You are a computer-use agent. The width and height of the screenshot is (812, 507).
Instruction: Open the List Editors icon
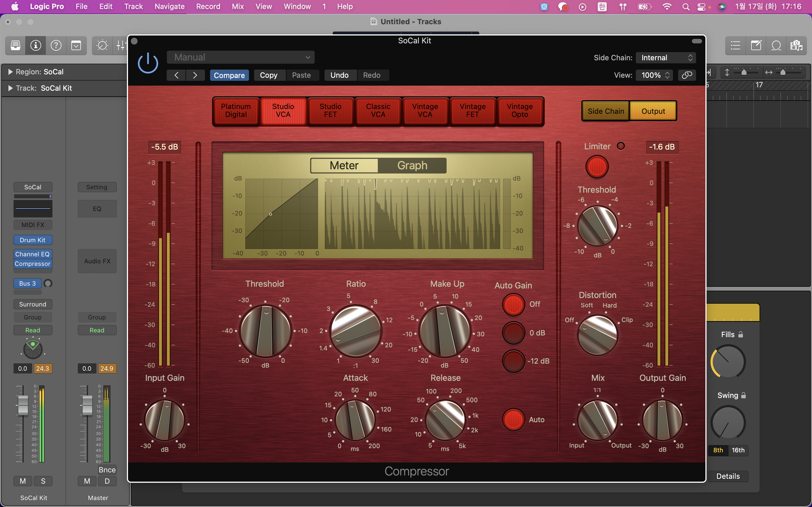[x=736, y=45]
